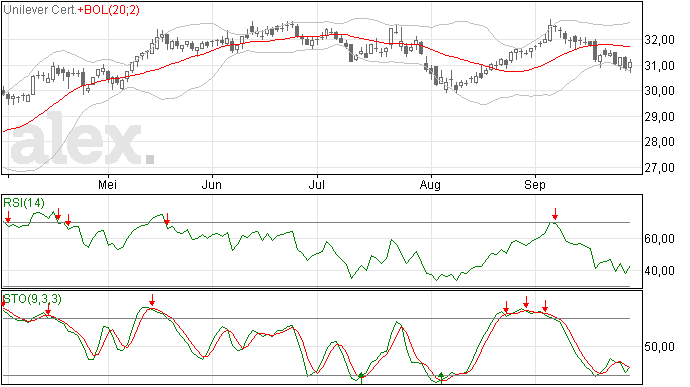
Task: Click the 50,00 stochastic axis value
Action: (x=659, y=347)
